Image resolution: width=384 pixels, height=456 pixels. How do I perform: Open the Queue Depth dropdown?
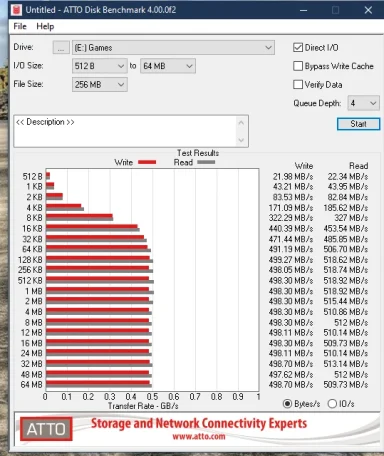(x=363, y=103)
